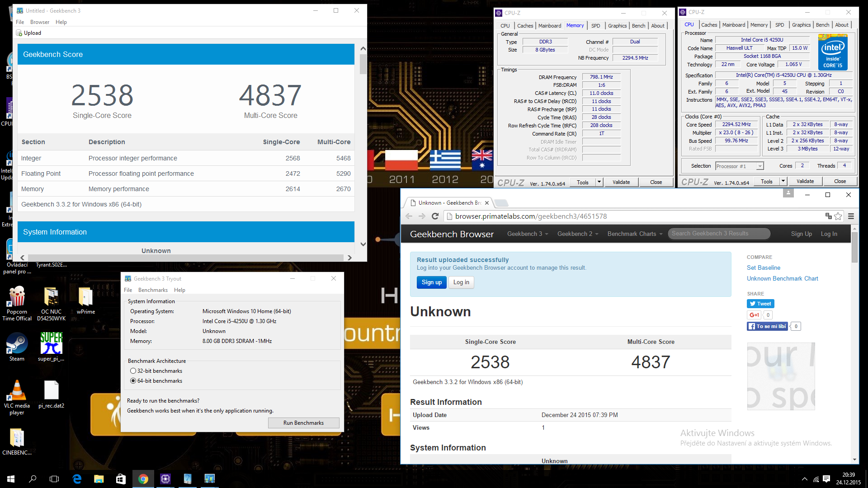
Task: Click the Log in button in upload notice
Action: (x=461, y=282)
